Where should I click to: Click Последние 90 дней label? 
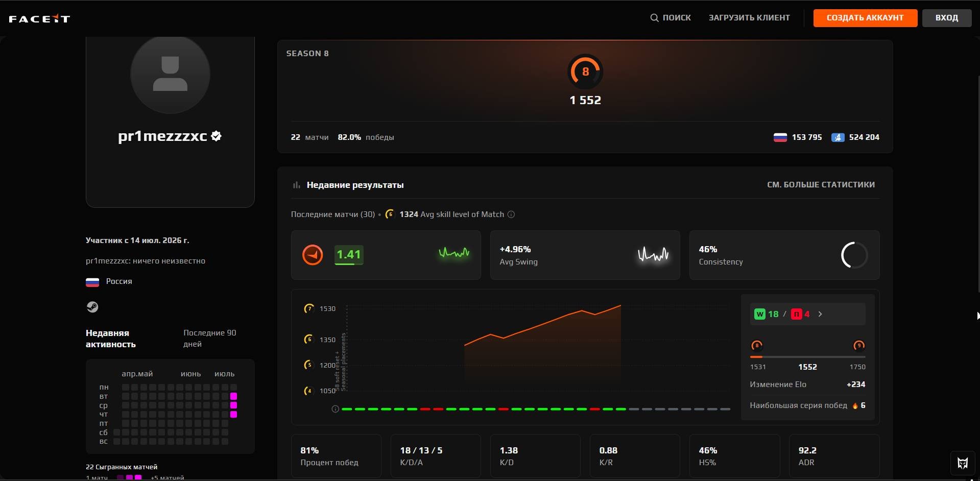tap(210, 339)
